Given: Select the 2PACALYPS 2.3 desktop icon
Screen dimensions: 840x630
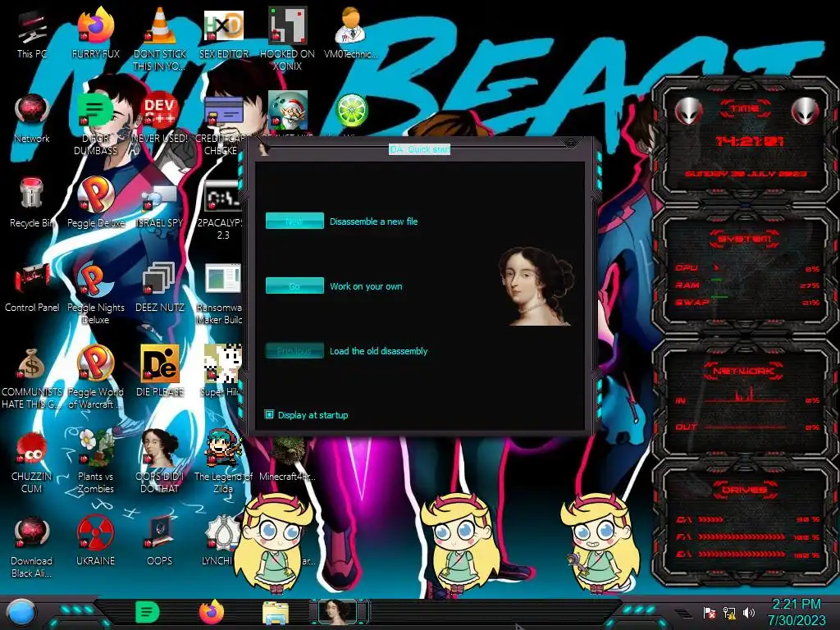Looking at the screenshot, I should (222, 210).
